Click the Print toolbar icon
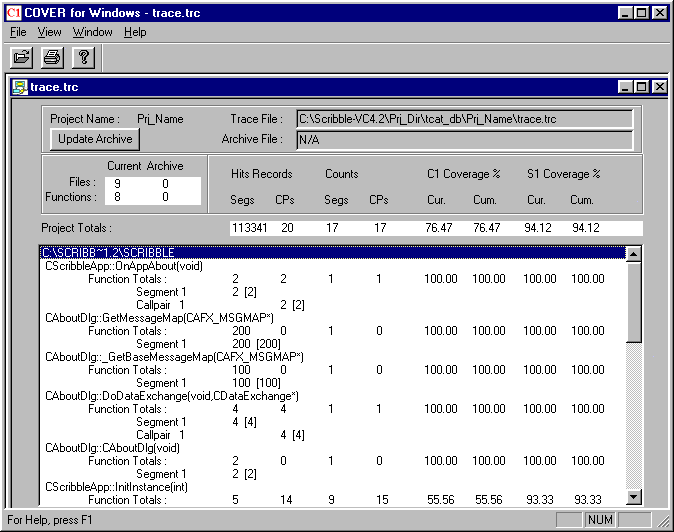674x532 pixels. pos(53,58)
